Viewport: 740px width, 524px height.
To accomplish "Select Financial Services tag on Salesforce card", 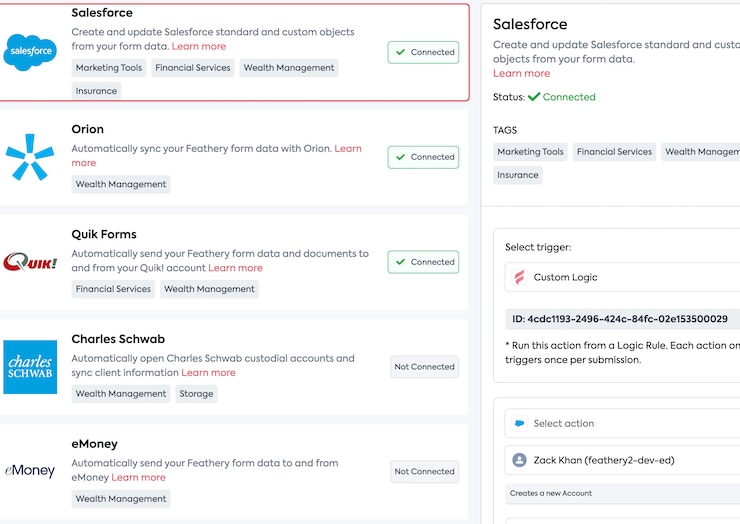I will pos(193,68).
